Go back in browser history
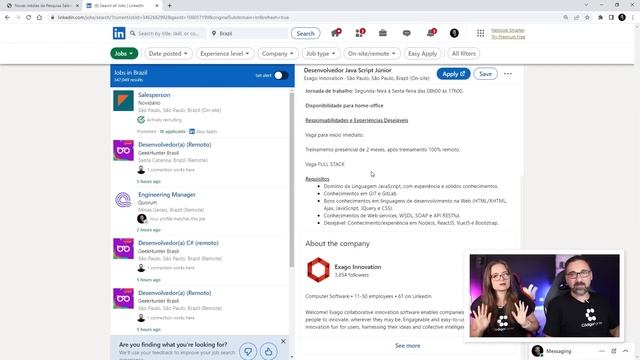 click(7, 18)
